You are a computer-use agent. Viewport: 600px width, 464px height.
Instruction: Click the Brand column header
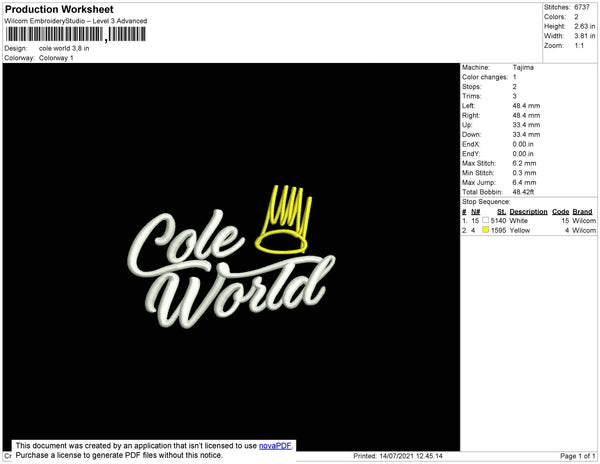[582, 212]
